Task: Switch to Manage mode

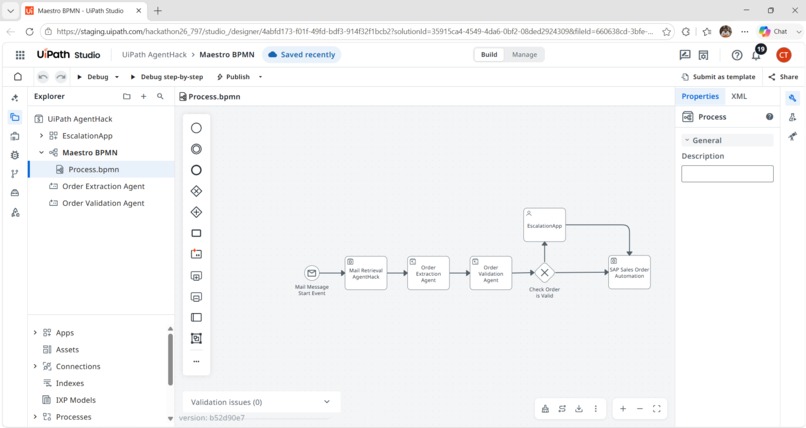Action: click(x=524, y=54)
